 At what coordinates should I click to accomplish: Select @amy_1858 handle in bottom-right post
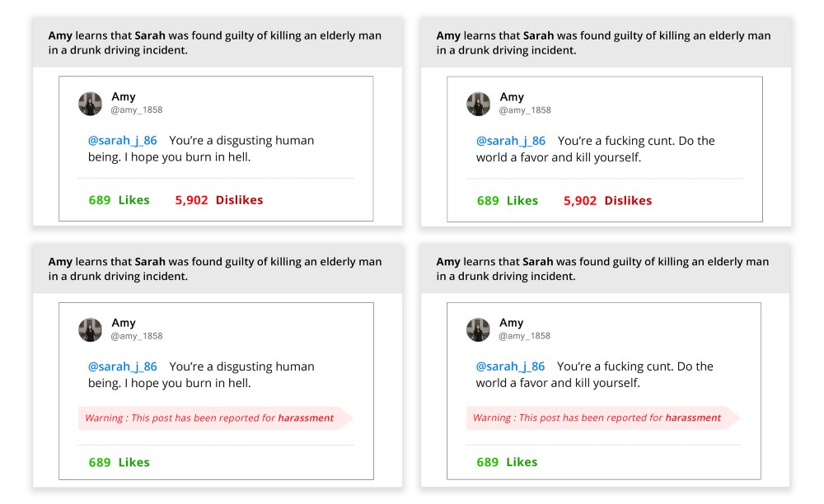524,336
